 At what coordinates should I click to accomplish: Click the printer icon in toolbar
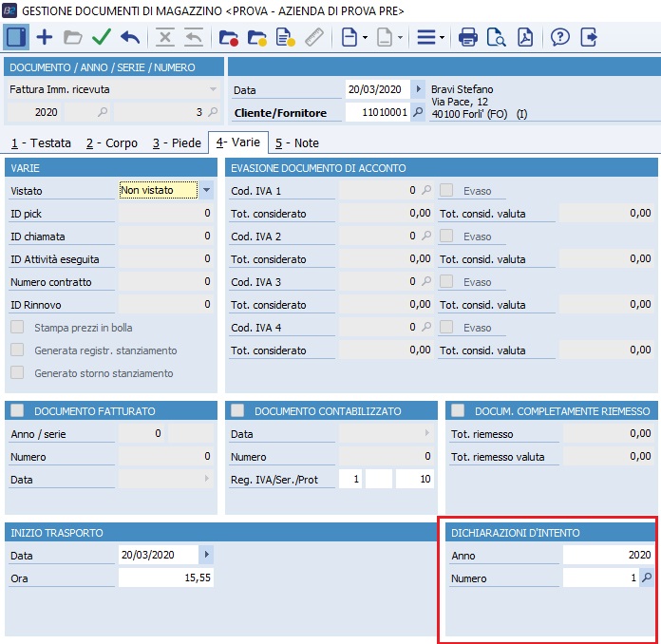468,37
